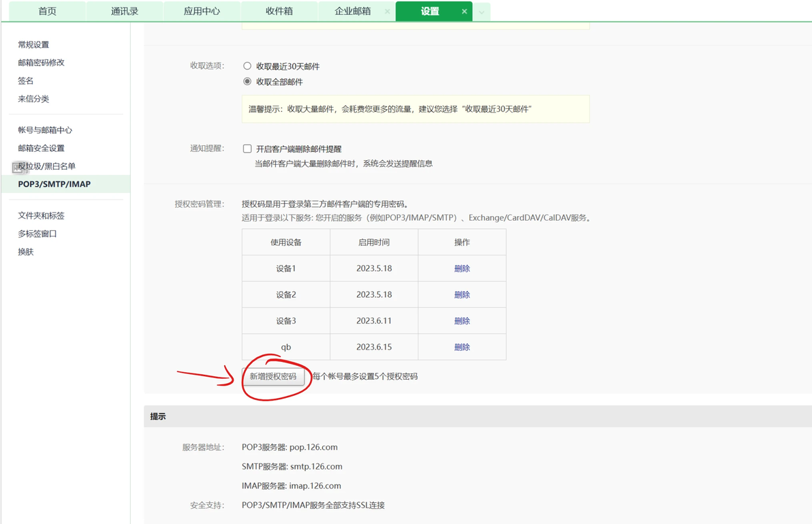
Task: Open 常规设置 in sidebar
Action: pos(33,44)
